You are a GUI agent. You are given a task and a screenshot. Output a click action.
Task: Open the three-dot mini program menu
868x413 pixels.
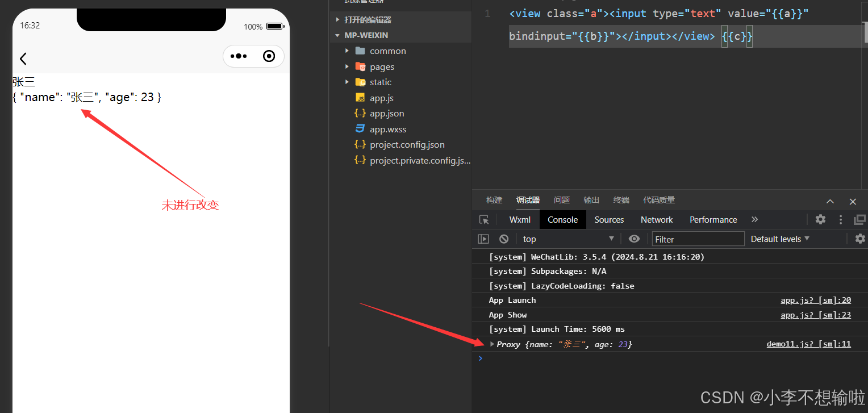pos(239,56)
